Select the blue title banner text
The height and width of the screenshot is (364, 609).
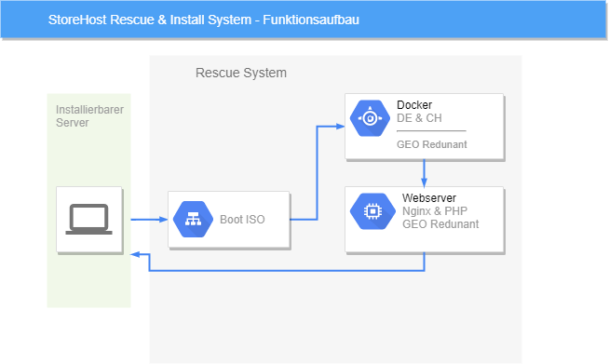pyautogui.click(x=204, y=20)
